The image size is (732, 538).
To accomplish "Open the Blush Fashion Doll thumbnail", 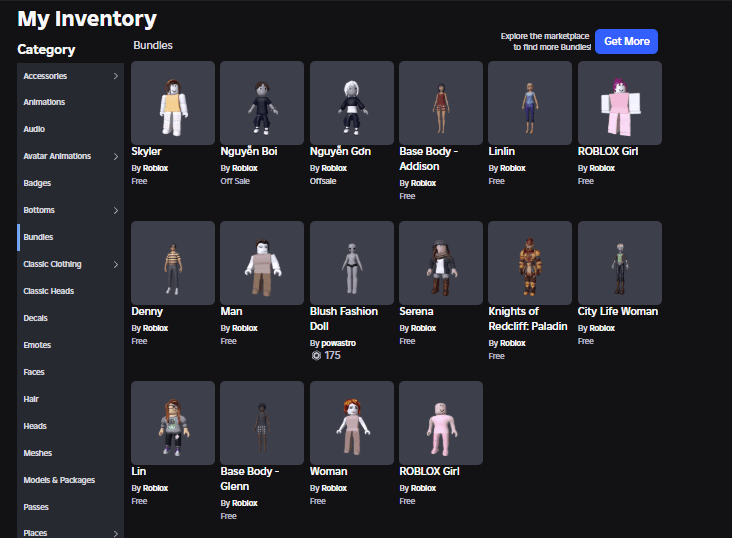I will pyautogui.click(x=352, y=263).
